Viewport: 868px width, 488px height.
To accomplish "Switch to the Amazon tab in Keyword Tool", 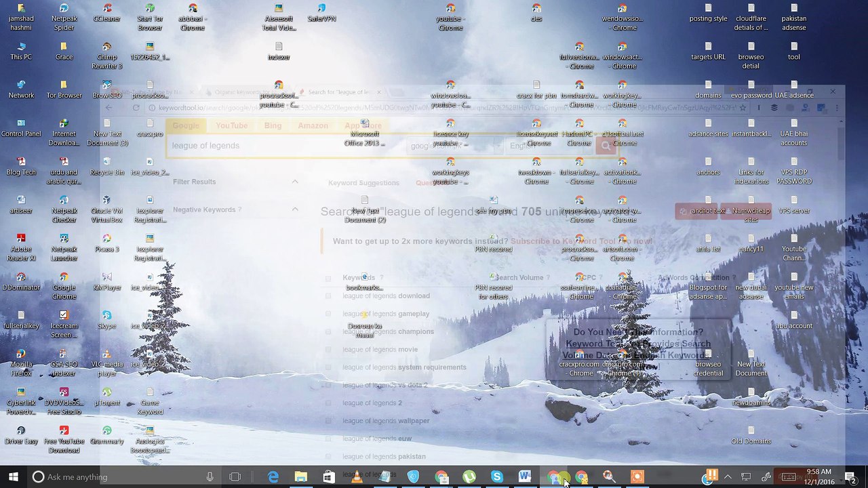I will tap(313, 125).
